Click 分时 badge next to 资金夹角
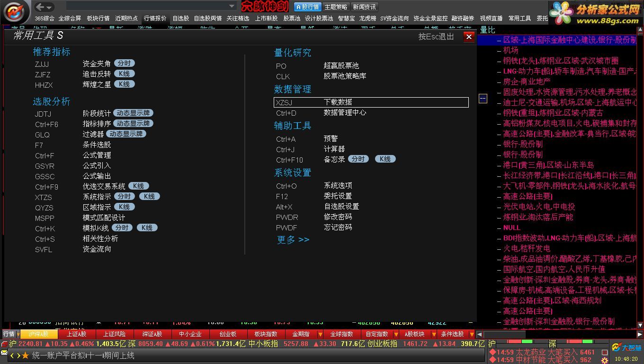 tap(124, 63)
